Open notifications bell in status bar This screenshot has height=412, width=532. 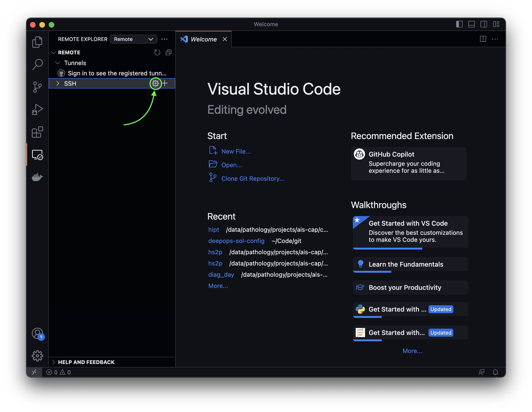click(x=495, y=372)
